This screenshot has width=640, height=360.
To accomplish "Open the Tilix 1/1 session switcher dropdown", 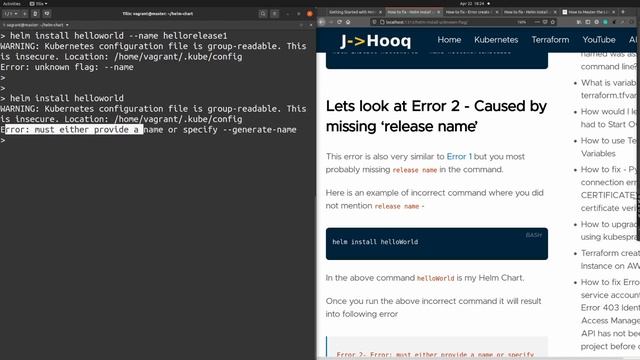I will pyautogui.click(x=11, y=13).
